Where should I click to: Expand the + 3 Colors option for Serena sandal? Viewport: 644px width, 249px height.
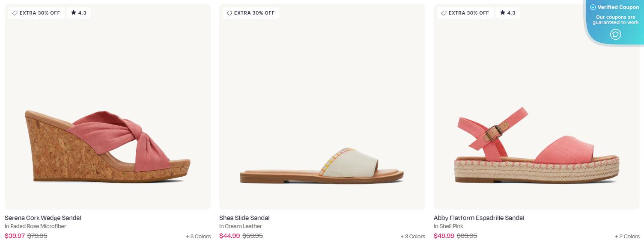[x=198, y=236]
